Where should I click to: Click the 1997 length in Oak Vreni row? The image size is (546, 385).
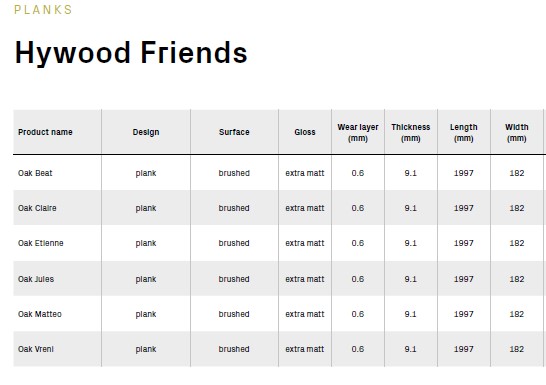(x=463, y=349)
